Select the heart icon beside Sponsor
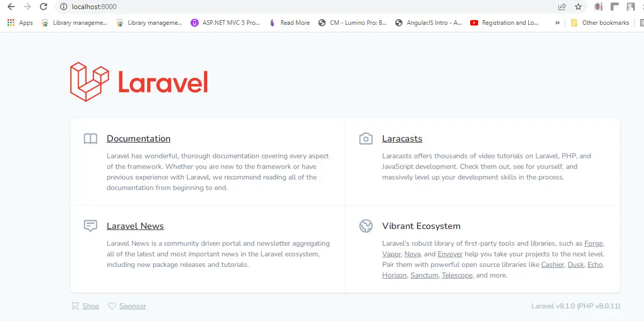Image resolution: width=644 pixels, height=321 pixels. click(112, 306)
